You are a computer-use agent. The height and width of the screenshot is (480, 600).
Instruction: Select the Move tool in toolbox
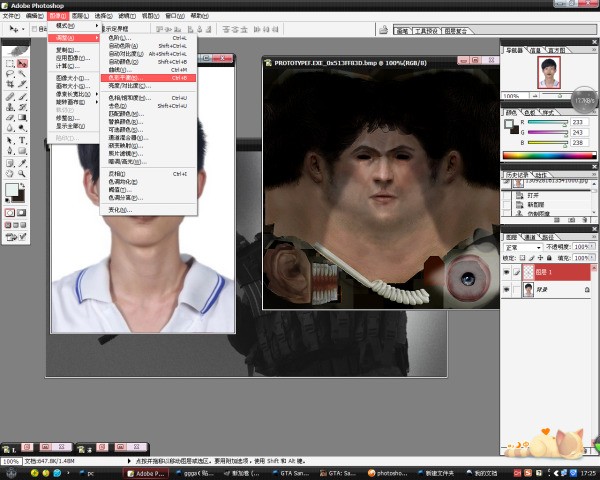coord(22,62)
